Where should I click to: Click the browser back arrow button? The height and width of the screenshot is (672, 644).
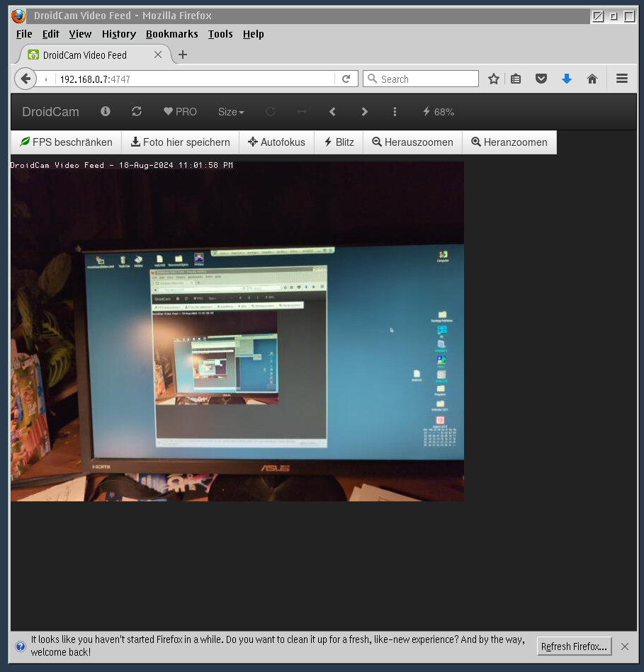click(x=26, y=79)
